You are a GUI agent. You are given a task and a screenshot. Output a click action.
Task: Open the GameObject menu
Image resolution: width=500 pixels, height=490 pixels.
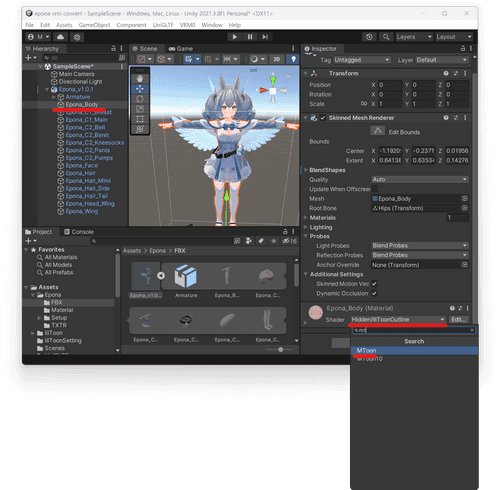(94, 25)
